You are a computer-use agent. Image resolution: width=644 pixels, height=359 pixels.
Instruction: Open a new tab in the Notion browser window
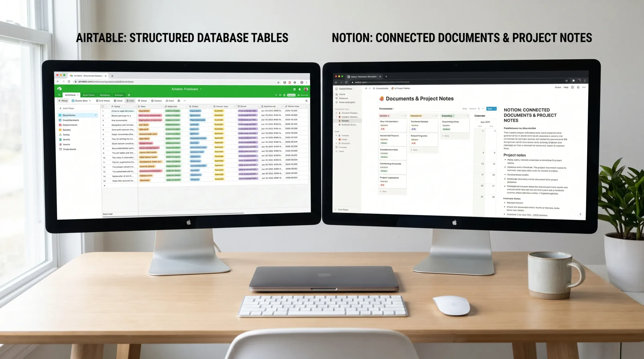point(386,77)
